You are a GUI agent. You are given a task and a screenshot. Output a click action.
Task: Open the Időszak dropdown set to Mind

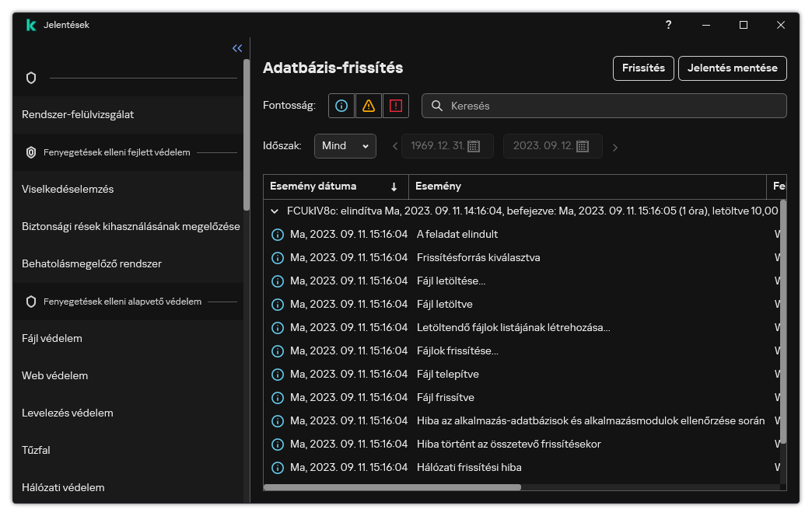pyautogui.click(x=345, y=146)
